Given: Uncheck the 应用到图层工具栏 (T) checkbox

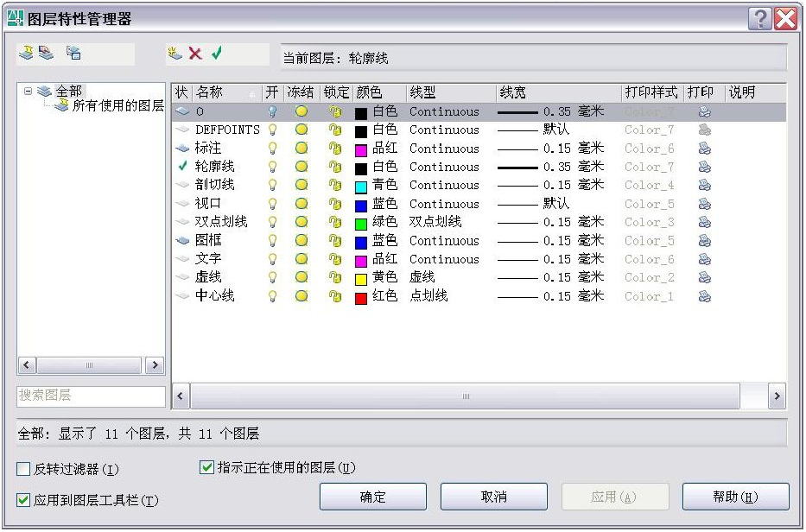Looking at the screenshot, I should (x=23, y=500).
